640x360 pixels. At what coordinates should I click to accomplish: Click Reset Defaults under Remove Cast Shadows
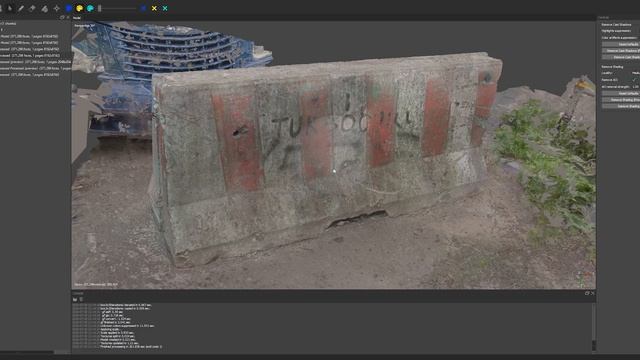(x=621, y=44)
